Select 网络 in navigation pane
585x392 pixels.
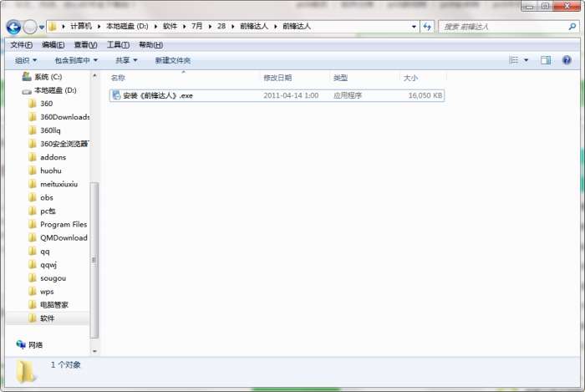36,345
